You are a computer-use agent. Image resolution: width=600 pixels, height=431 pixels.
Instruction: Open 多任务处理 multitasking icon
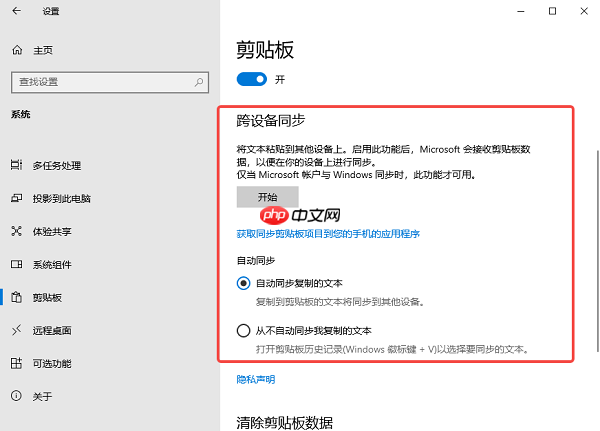click(x=17, y=165)
